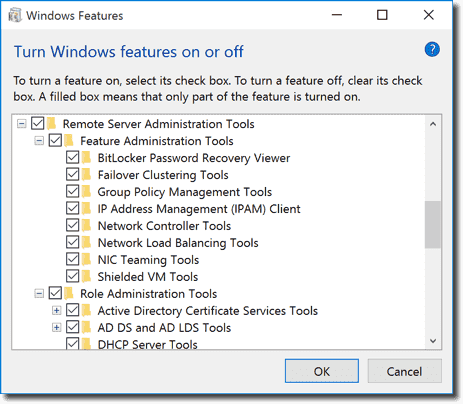Select the Shielded VM Tools label
Viewport: 463px width, 404px height.
(x=148, y=277)
